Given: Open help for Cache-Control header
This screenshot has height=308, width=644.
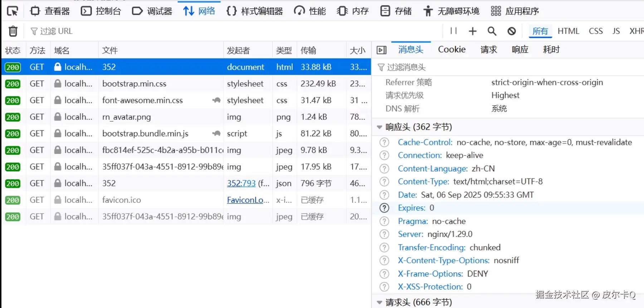Looking at the screenshot, I should tap(384, 142).
